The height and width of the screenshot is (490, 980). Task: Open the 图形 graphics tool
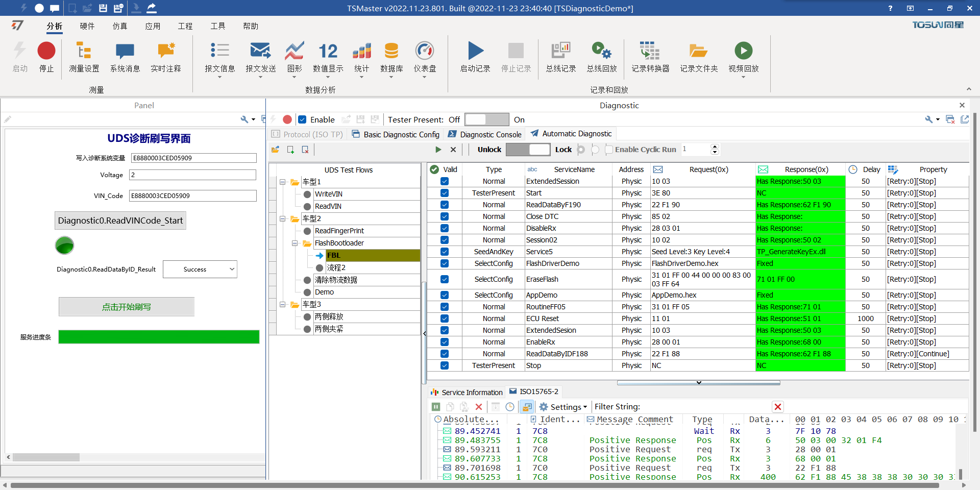click(x=295, y=51)
